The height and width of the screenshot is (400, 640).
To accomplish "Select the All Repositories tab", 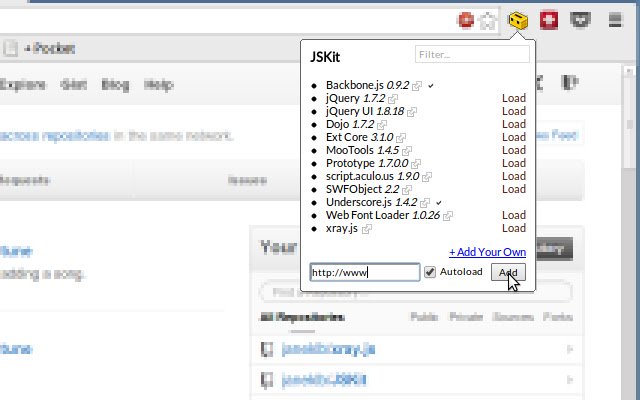I will 302,317.
